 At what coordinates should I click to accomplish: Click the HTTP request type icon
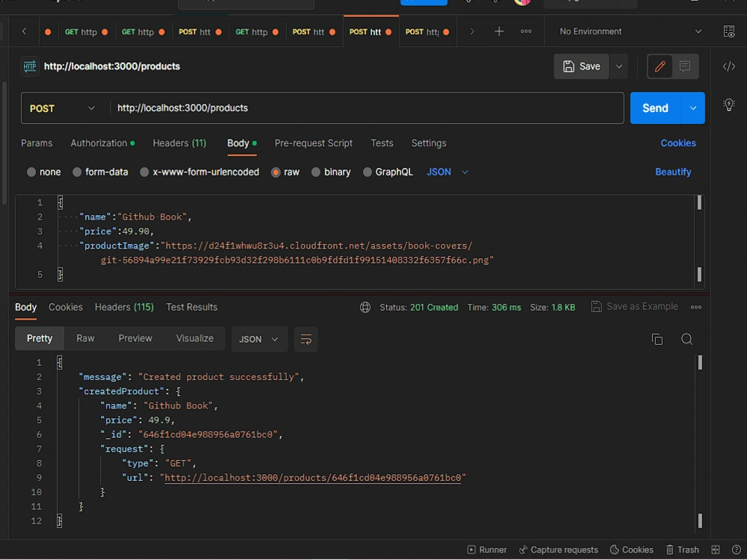coord(30,66)
